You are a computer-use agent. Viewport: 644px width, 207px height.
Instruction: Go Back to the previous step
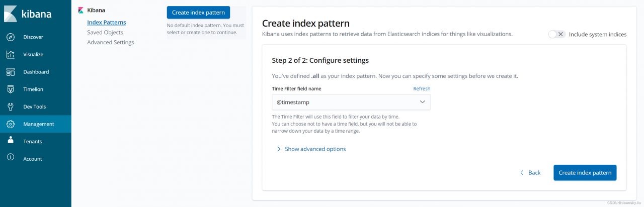point(530,173)
